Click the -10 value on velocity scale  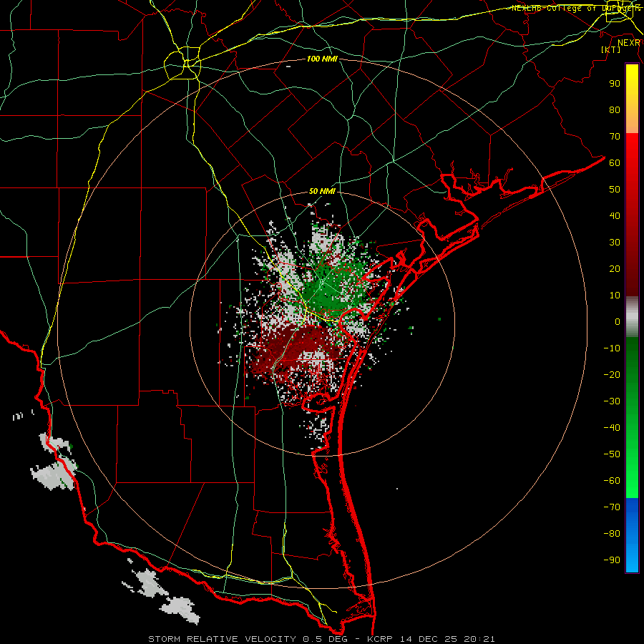612,348
